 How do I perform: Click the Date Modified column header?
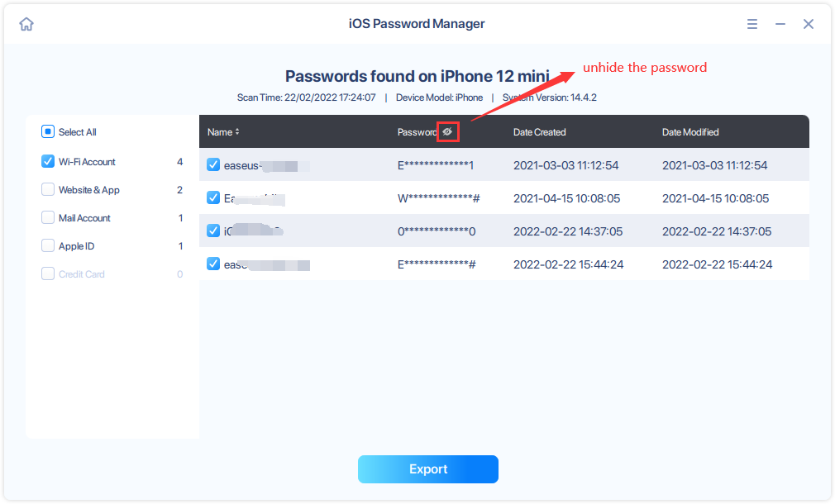[690, 132]
